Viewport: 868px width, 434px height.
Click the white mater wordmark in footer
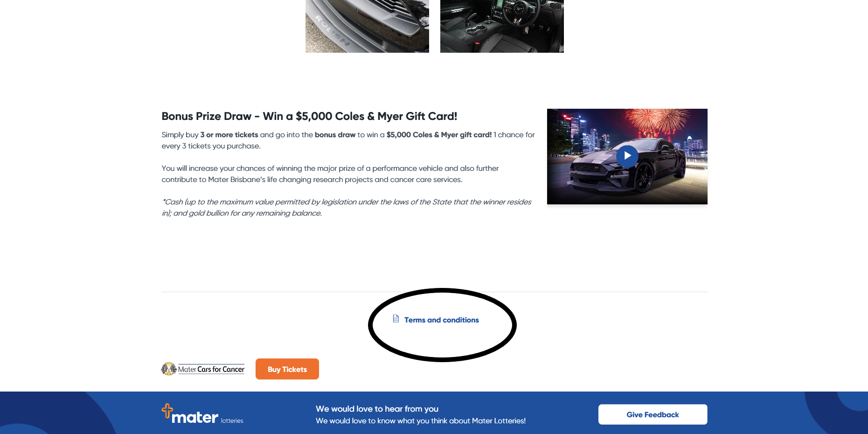pyautogui.click(x=195, y=417)
